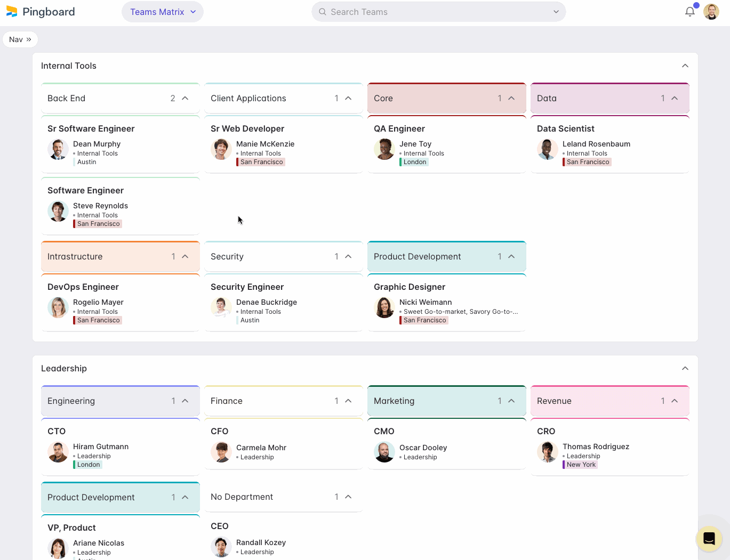
Task: Click Hiram Gutmann's London location tag
Action: click(x=88, y=465)
